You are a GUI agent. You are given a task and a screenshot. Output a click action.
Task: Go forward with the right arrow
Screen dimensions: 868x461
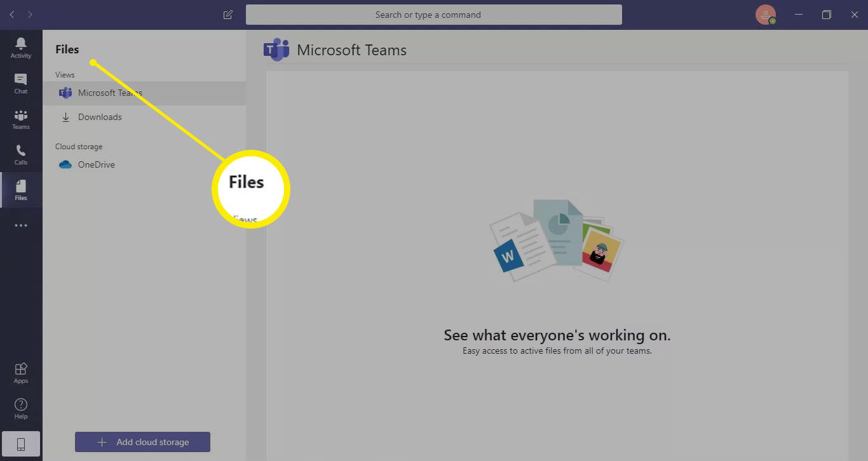coord(30,15)
